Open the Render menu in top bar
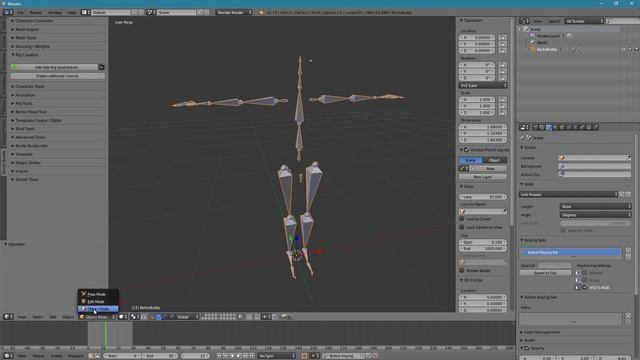The height and width of the screenshot is (360, 640). click(36, 13)
